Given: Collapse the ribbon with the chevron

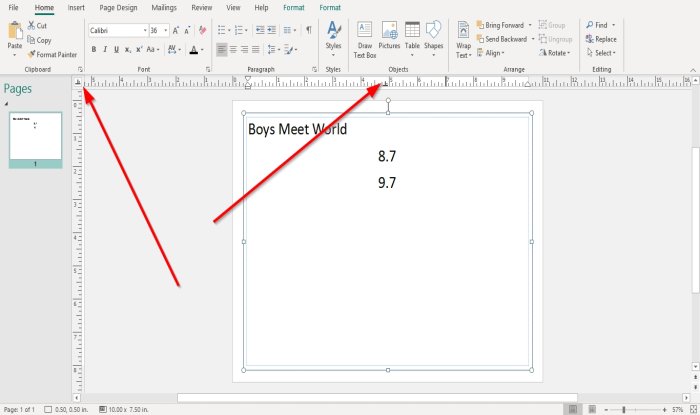Looking at the screenshot, I should 693,70.
